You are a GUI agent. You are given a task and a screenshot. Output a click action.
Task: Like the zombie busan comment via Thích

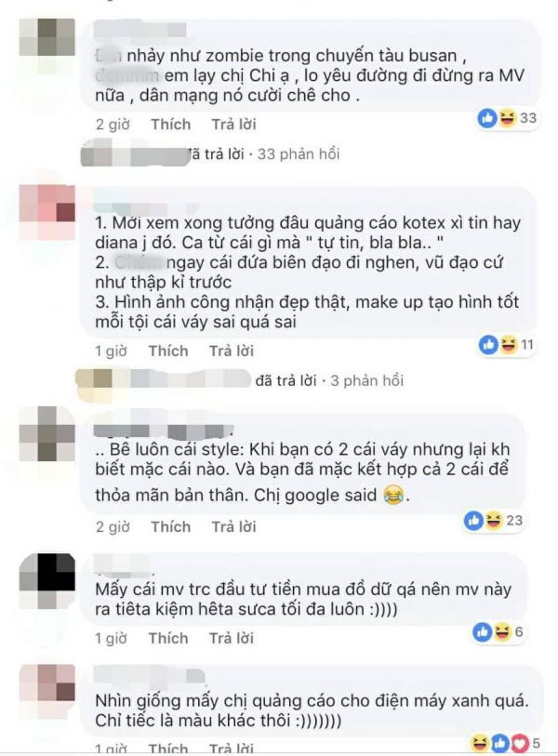coord(171,125)
